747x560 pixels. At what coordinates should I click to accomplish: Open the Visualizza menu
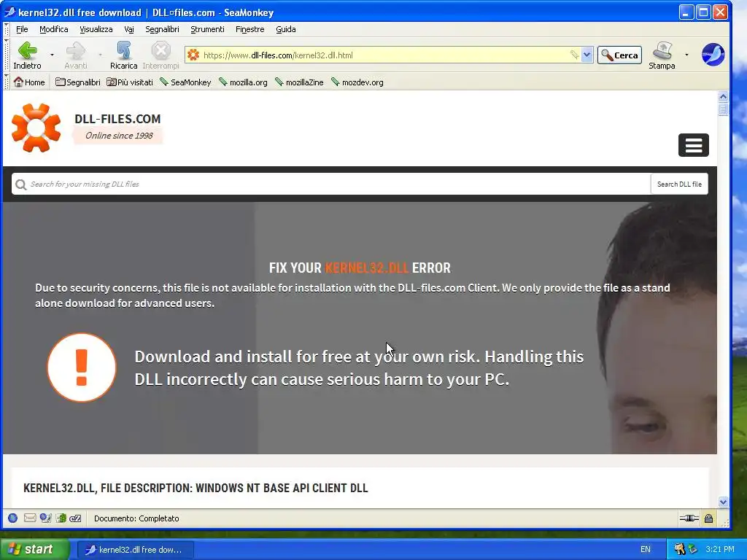click(x=96, y=29)
